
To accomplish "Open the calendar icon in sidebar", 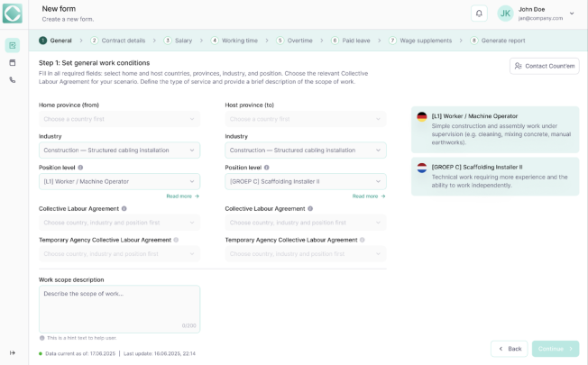I will point(13,62).
